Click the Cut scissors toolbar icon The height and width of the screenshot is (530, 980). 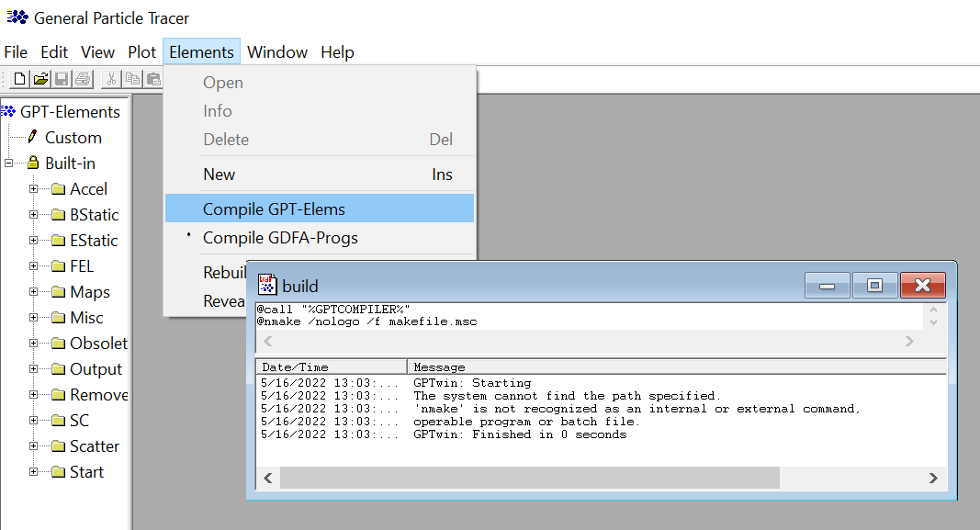[x=111, y=79]
